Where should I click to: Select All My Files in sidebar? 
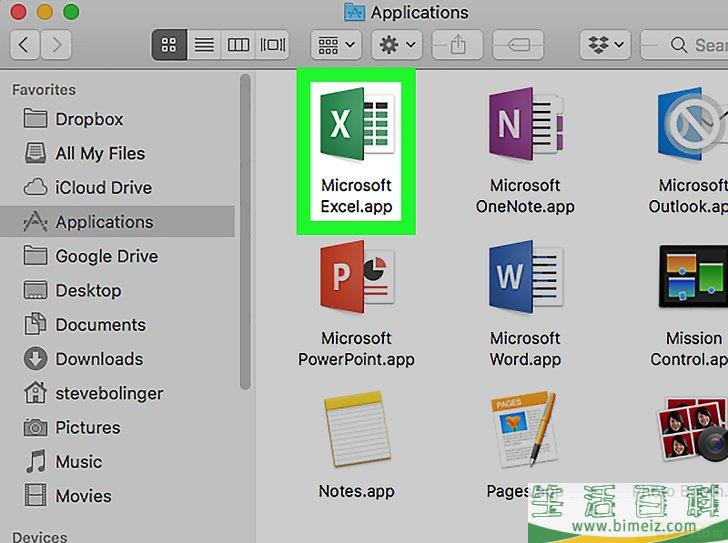117,154
